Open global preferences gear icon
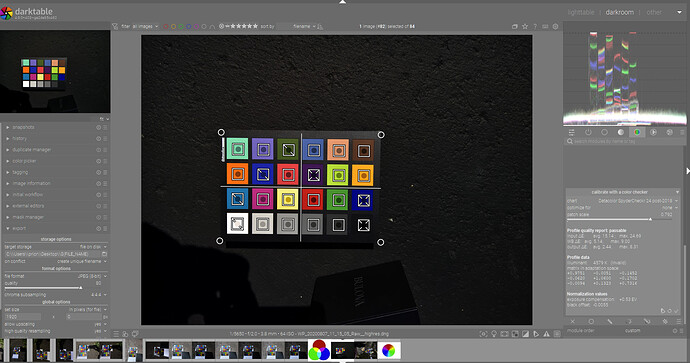The image size is (690, 363). pyautogui.click(x=555, y=26)
